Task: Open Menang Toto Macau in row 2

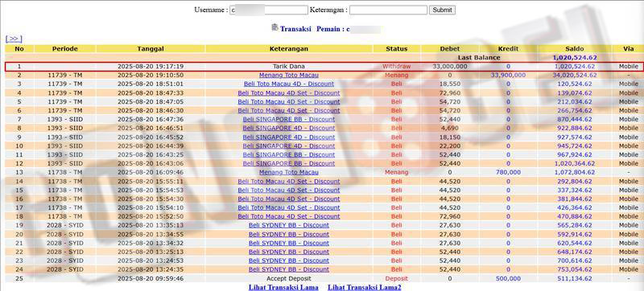Action: click(289, 75)
